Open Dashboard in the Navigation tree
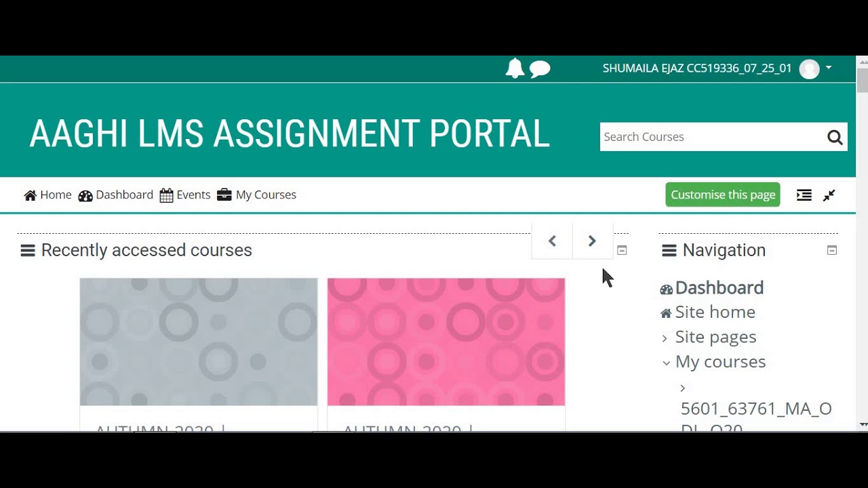868x488 pixels. pyautogui.click(x=719, y=287)
